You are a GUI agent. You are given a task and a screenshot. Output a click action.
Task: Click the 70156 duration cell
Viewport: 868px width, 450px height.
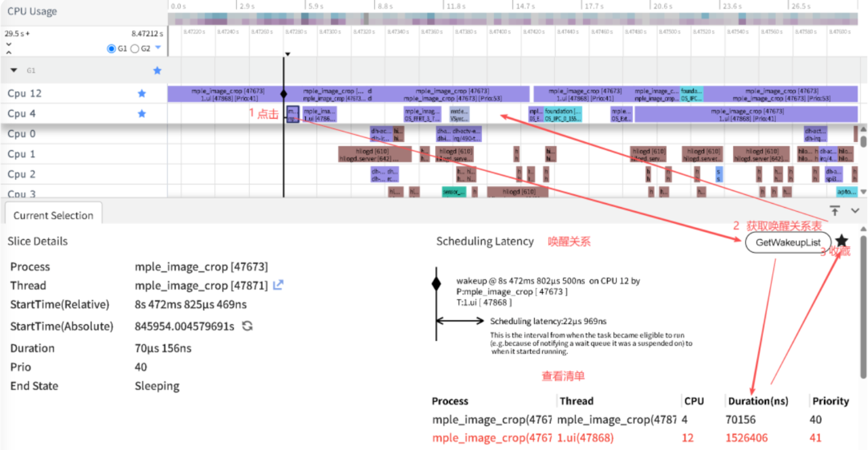(740, 419)
